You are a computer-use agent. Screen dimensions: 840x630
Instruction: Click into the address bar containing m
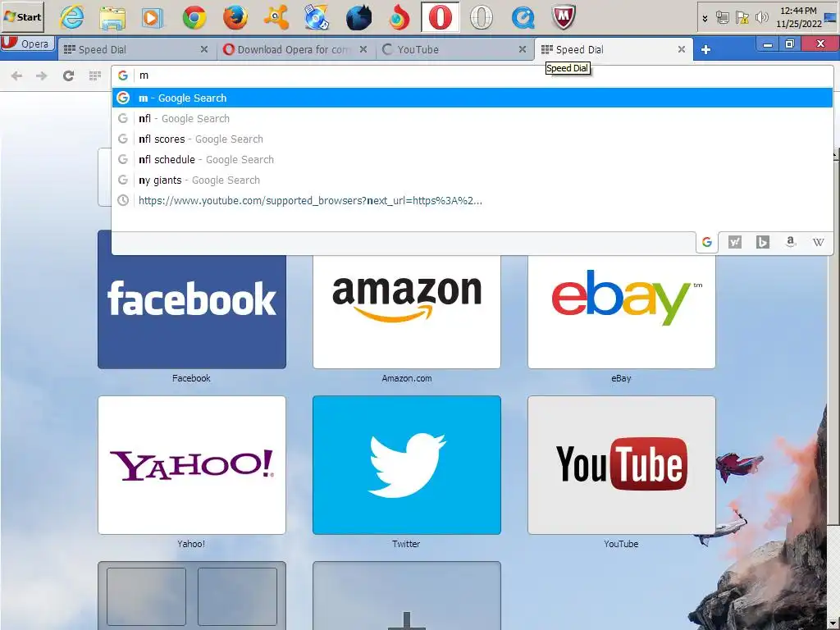tap(472, 75)
